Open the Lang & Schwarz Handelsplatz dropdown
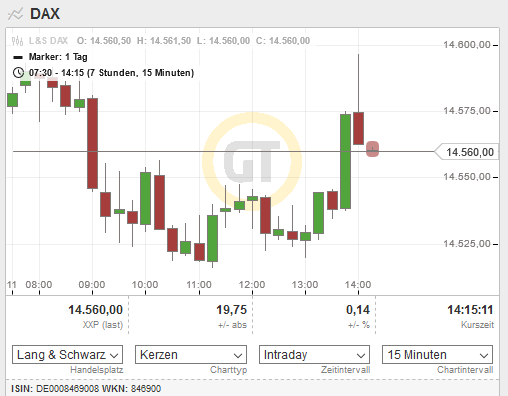Image resolution: width=508 pixels, height=396 pixels. [67, 355]
